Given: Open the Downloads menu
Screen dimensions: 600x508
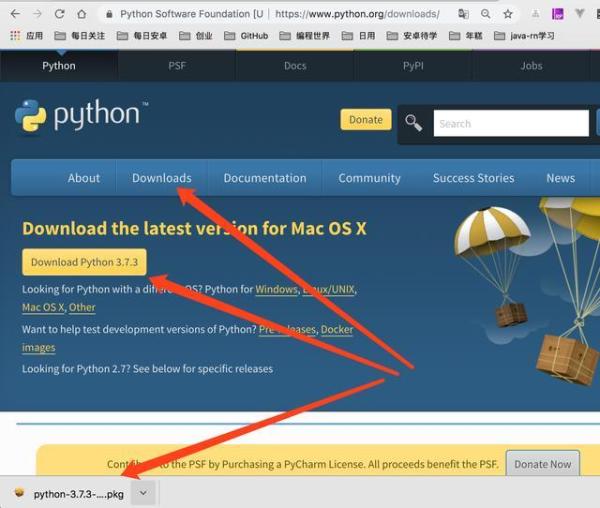Looking at the screenshot, I should pyautogui.click(x=162, y=178).
